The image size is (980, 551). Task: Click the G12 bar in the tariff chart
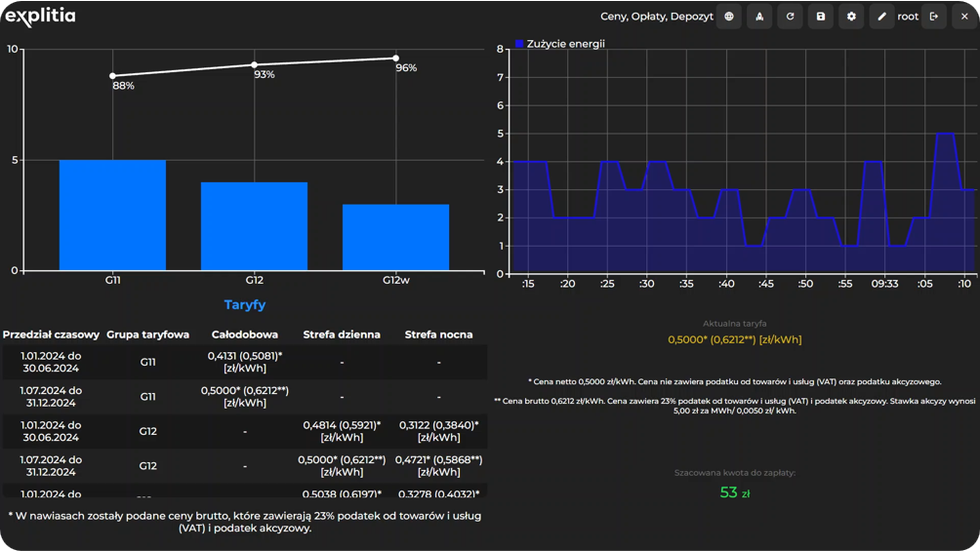click(254, 226)
